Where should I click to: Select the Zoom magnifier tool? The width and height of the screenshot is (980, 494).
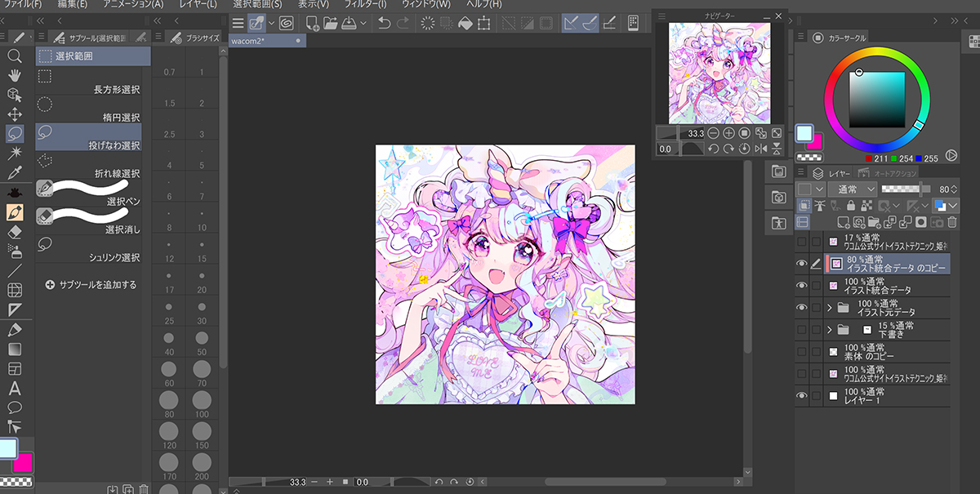pos(14,56)
